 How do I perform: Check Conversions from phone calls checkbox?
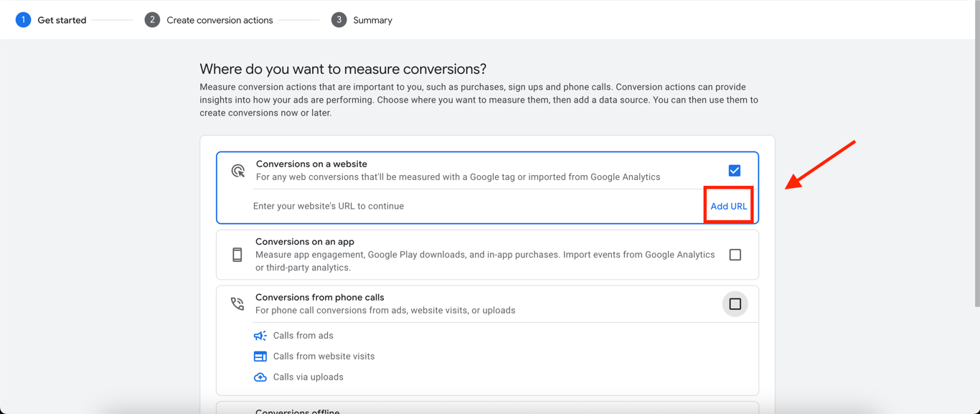(x=735, y=304)
